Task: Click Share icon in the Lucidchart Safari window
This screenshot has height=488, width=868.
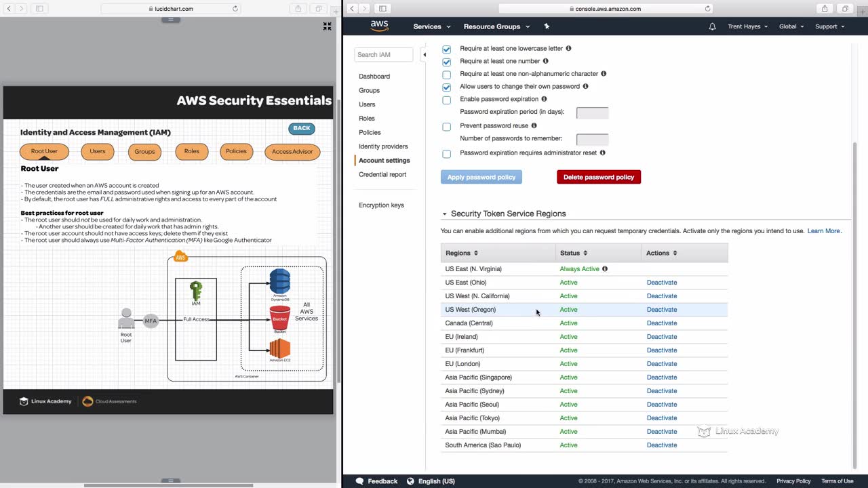Action: (298, 9)
